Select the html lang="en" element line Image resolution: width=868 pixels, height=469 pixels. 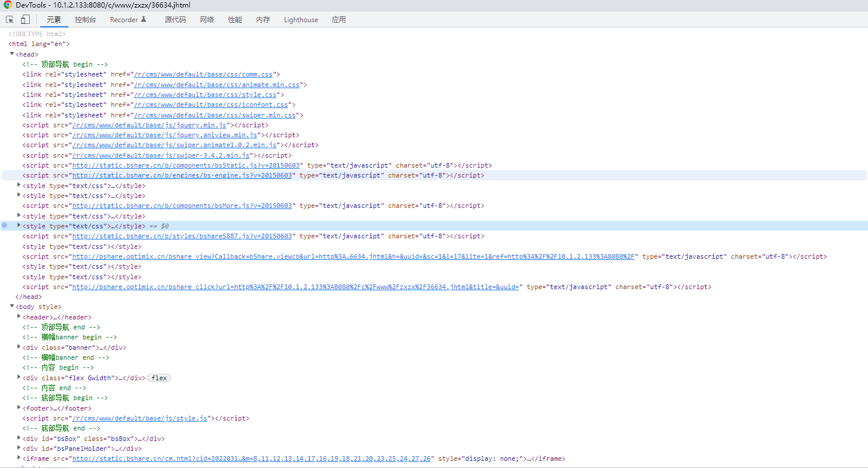point(39,44)
